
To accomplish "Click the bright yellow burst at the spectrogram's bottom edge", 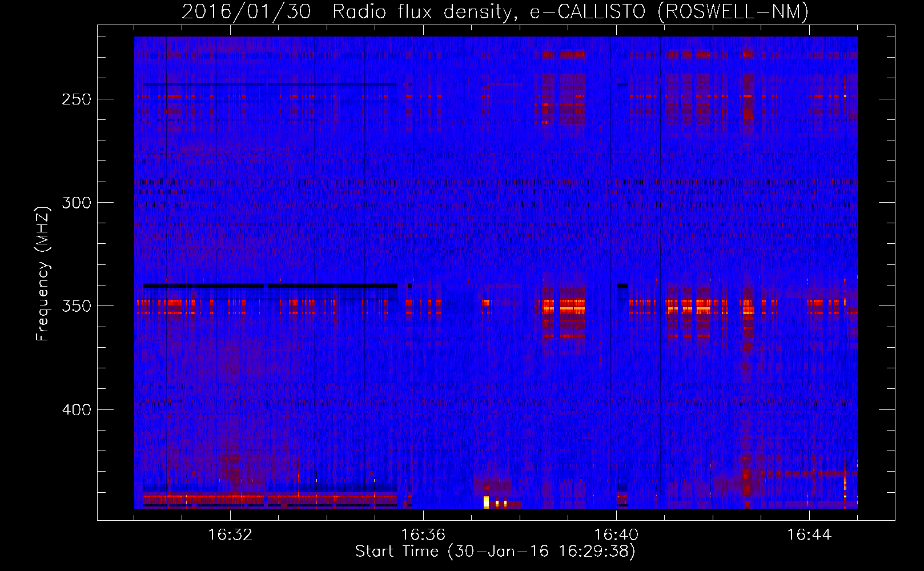I will [x=486, y=502].
